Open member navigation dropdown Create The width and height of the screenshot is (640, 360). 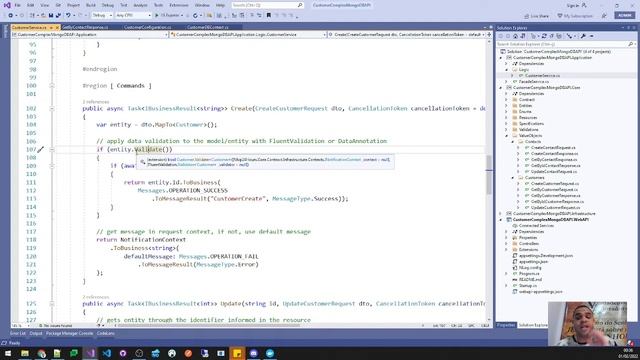407,35
